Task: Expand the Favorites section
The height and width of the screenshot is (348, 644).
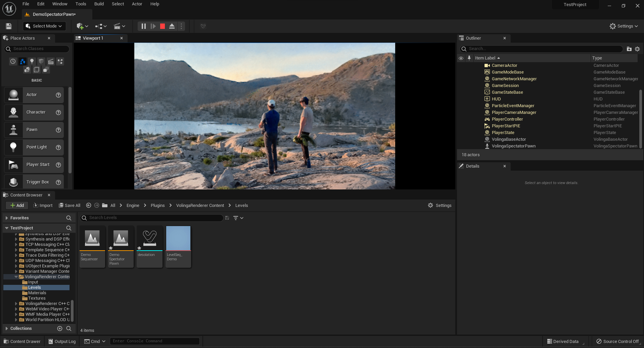Action: click(7, 218)
